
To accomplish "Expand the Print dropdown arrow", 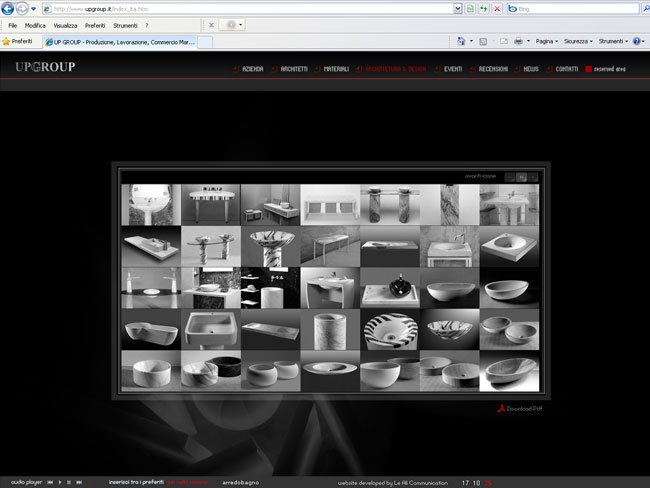I will coord(529,41).
